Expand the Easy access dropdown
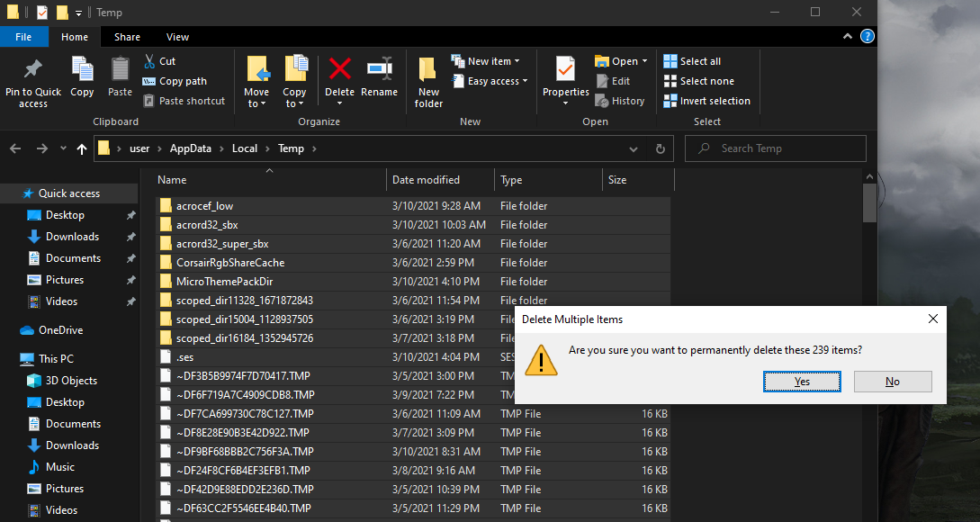The image size is (980, 522). click(x=497, y=81)
